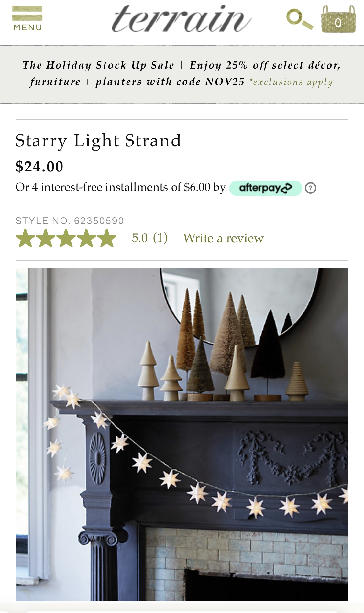Image resolution: width=364 pixels, height=613 pixels.
Task: Click the NOV25 promo code text
Action: tap(225, 82)
